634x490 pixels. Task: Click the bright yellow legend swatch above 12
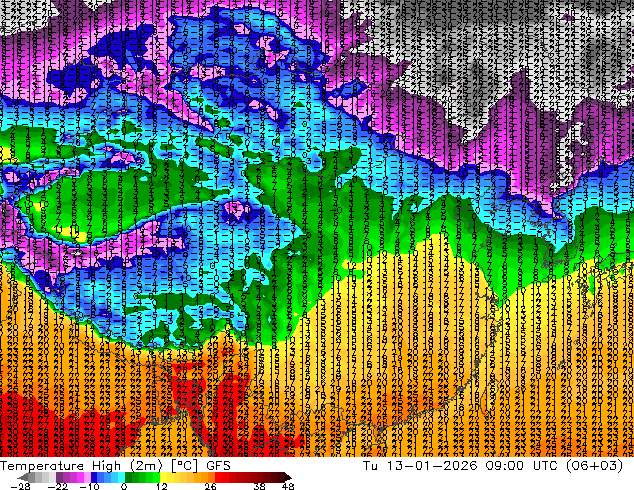[x=163, y=477]
